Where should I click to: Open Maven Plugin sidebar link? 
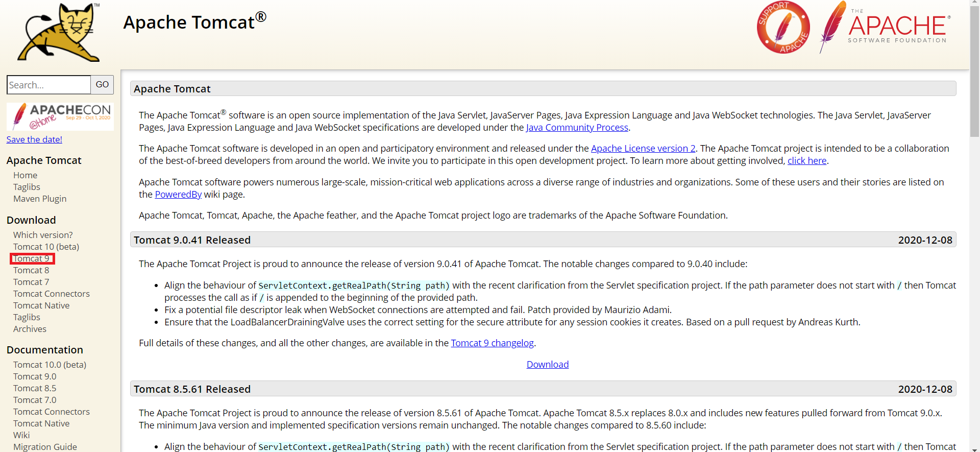[40, 199]
